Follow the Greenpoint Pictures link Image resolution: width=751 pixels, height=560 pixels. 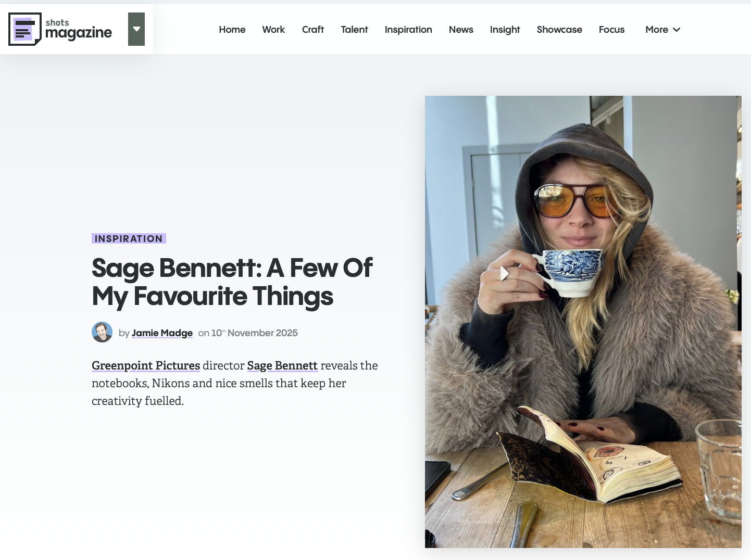click(x=146, y=365)
